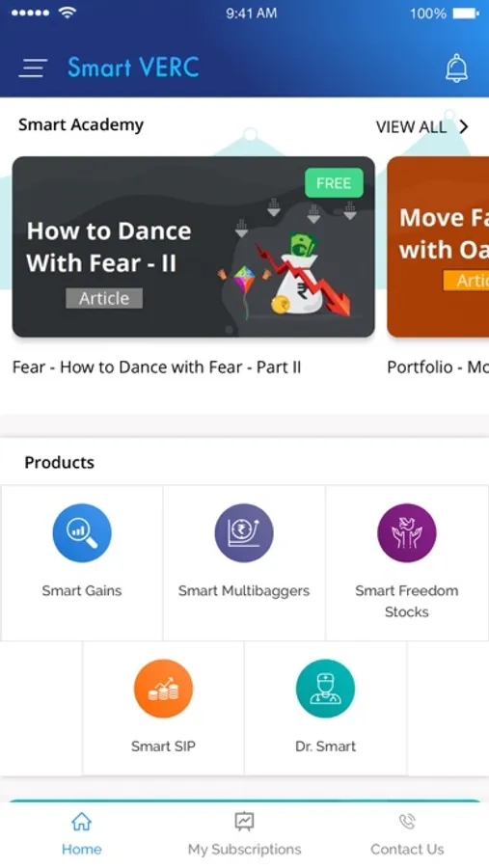Tap the FREE badge on the article
The image size is (489, 868).
coord(334,183)
